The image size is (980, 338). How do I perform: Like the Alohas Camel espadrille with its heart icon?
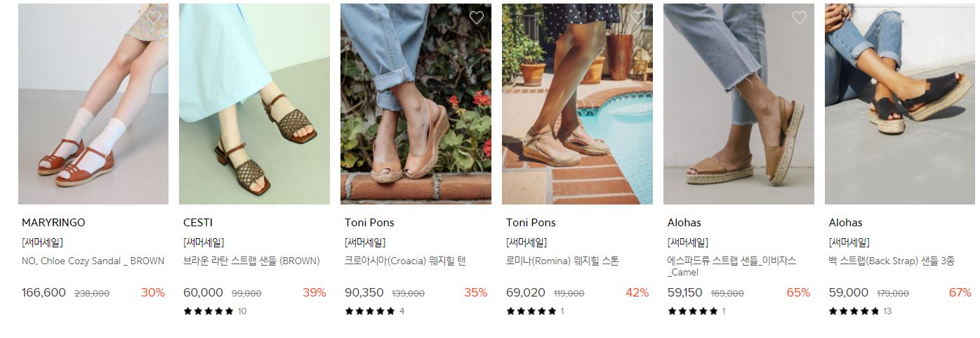click(800, 18)
